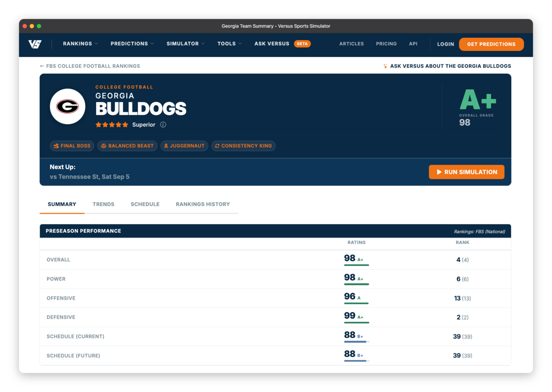Viewport: 552px width, 392px height.
Task: Click the Balanced Beast badge
Action: point(127,146)
